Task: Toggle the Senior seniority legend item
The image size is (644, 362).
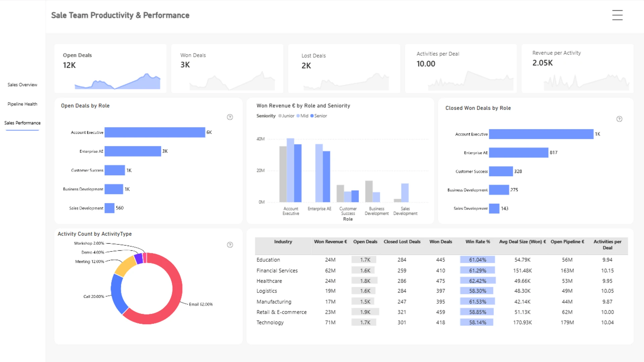Action: tap(319, 116)
